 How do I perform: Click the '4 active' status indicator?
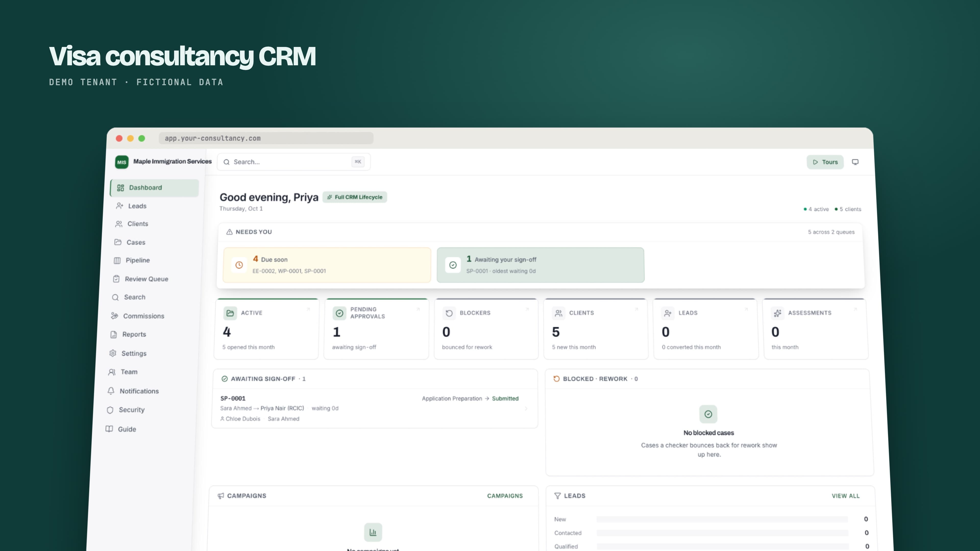click(816, 209)
